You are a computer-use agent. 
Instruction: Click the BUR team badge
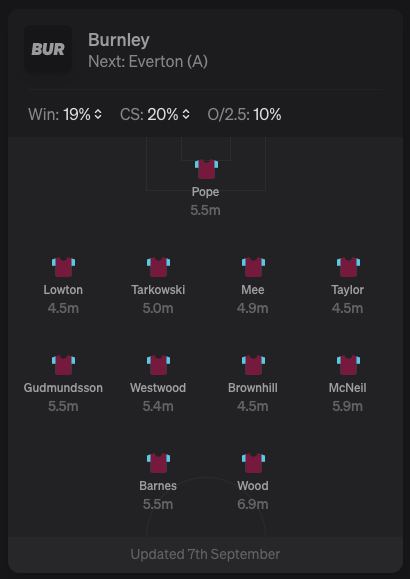pos(48,49)
